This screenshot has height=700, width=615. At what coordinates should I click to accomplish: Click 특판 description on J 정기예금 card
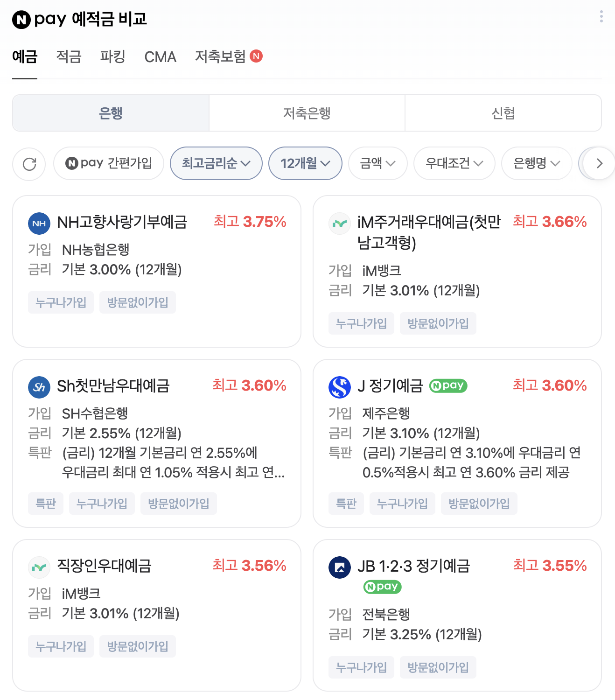coord(472,462)
